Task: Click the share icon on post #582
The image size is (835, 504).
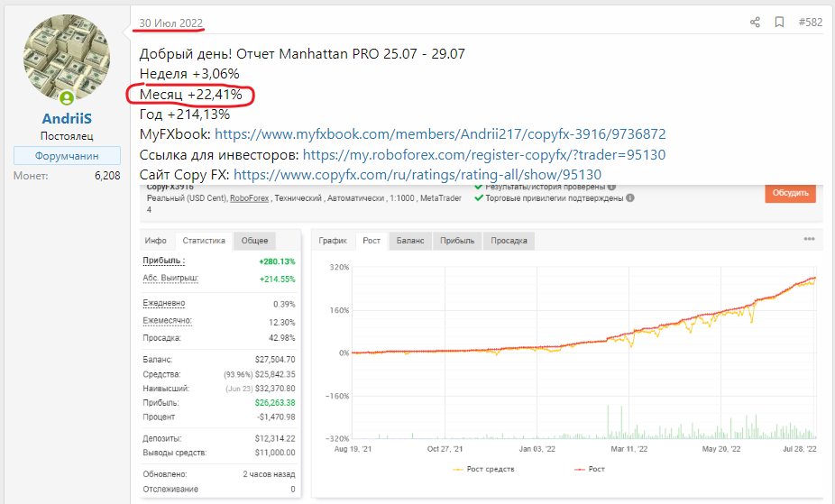Action: (755, 23)
